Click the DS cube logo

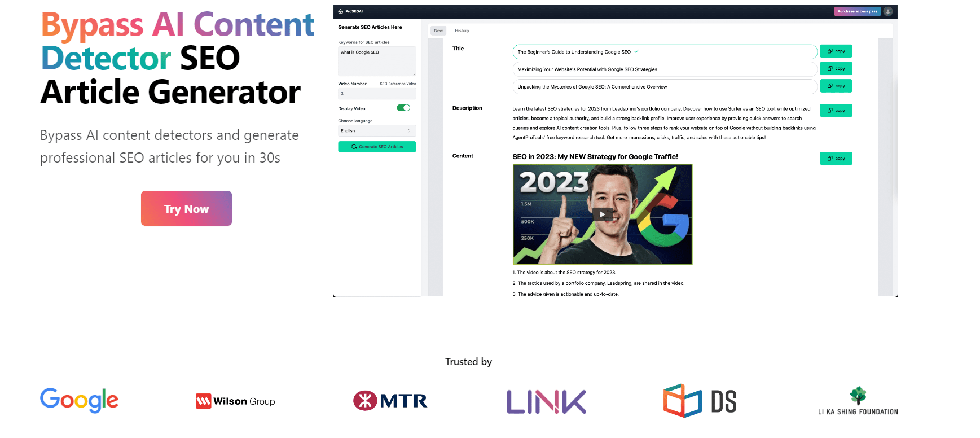[700, 401]
